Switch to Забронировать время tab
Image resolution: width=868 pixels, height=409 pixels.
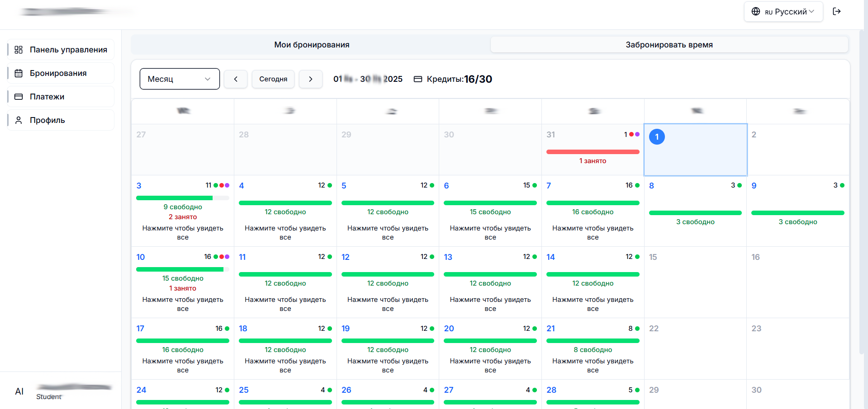669,45
